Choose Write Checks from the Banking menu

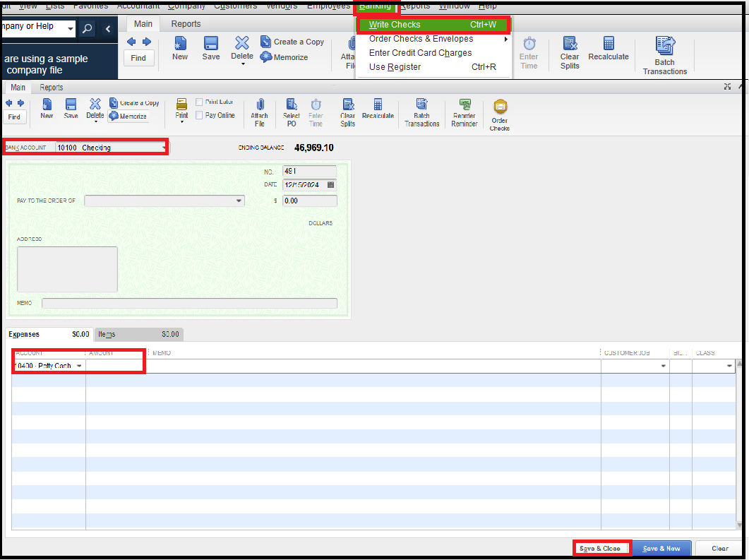tap(395, 24)
